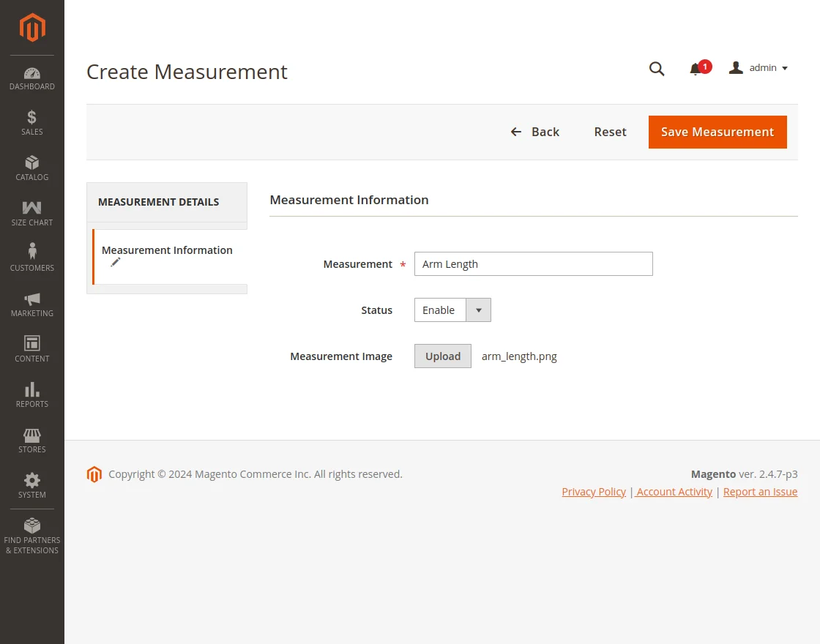Select Measurement Information in the details panel
Viewport: 820px width, 644px height.
167,250
